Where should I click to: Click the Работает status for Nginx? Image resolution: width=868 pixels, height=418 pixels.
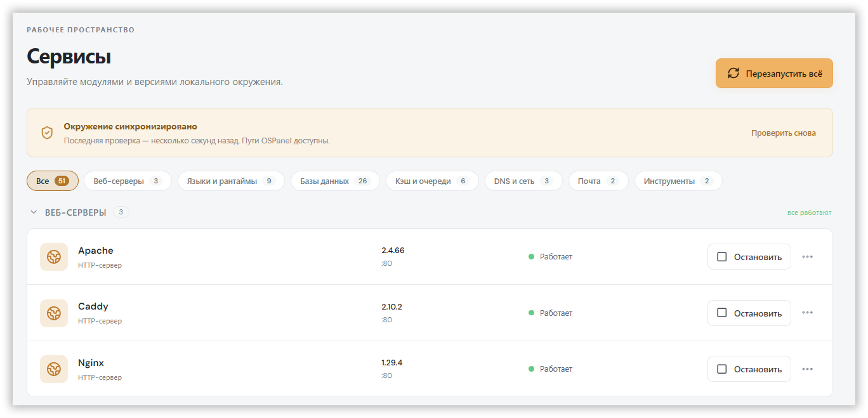[550, 369]
